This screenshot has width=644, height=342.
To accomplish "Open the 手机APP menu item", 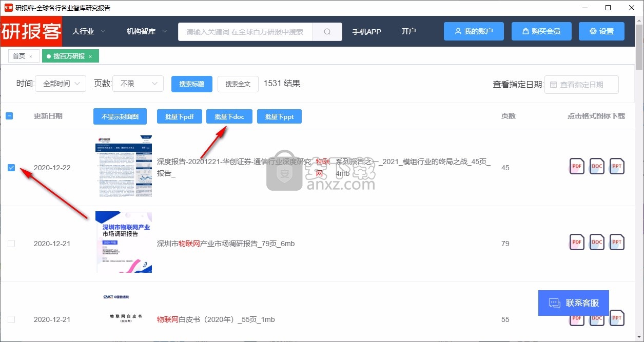I will click(366, 31).
